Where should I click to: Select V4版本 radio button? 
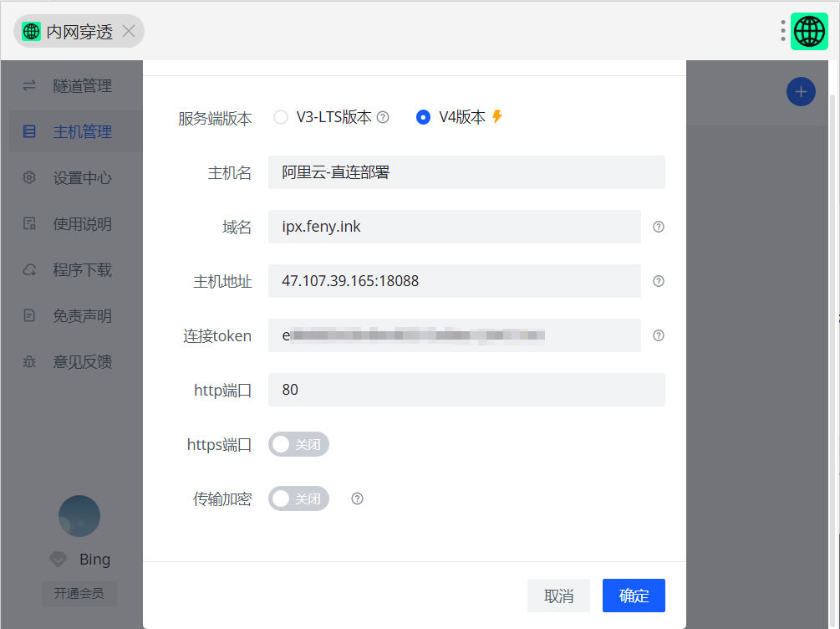(423, 117)
